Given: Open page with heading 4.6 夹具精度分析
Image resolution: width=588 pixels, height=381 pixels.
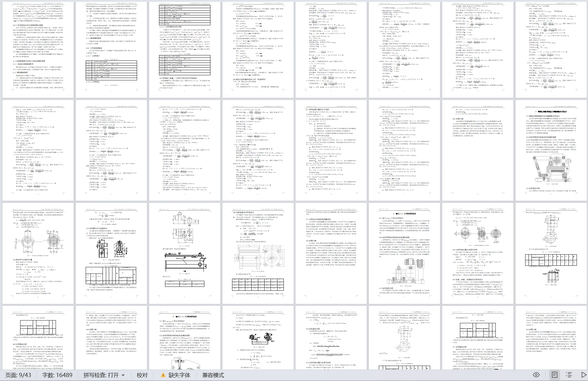Looking at the screenshot, I should (x=38, y=338).
